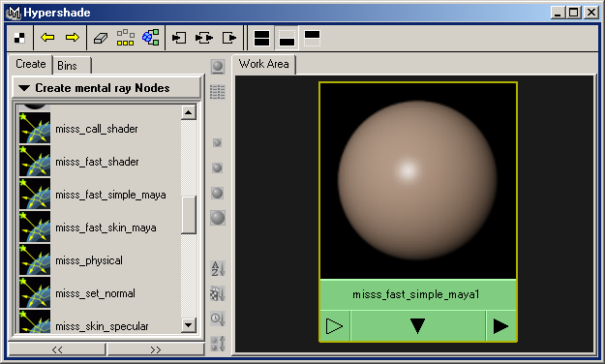Image resolution: width=605 pixels, height=364 pixels.
Task: Show input and output connections icon
Action: [203, 38]
